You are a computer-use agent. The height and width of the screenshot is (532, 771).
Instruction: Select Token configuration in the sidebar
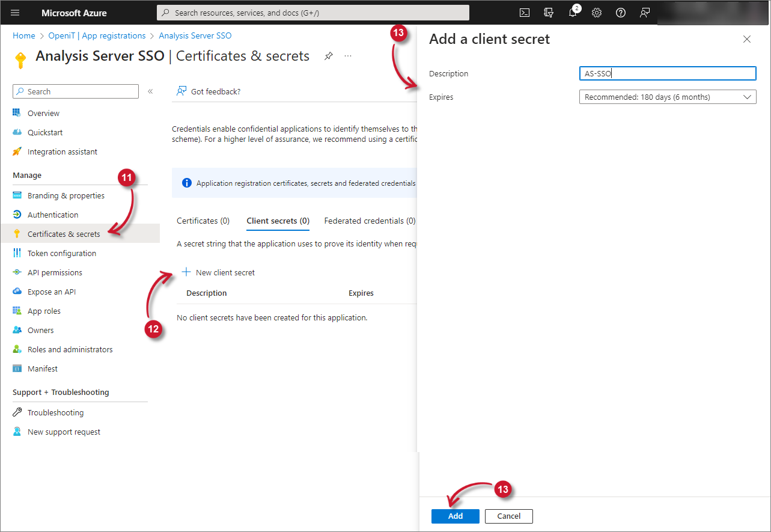point(62,253)
